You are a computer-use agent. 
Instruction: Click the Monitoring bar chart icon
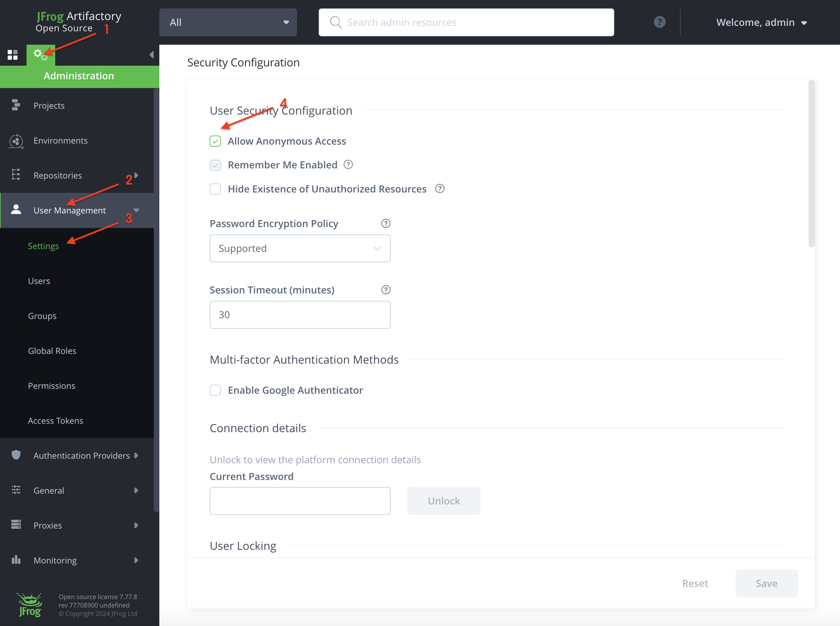pyautogui.click(x=16, y=560)
